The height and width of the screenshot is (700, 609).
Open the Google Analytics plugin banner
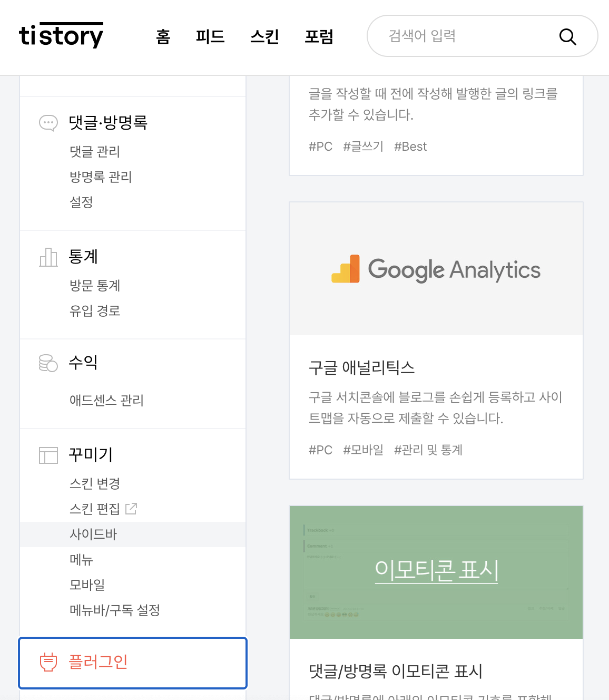[x=436, y=269]
